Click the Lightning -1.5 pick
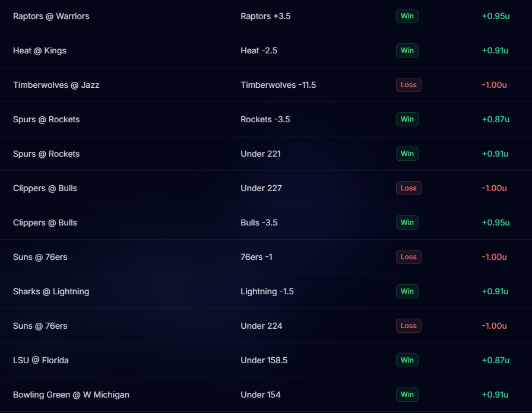Viewport: 532px width, 413px height. tap(267, 291)
